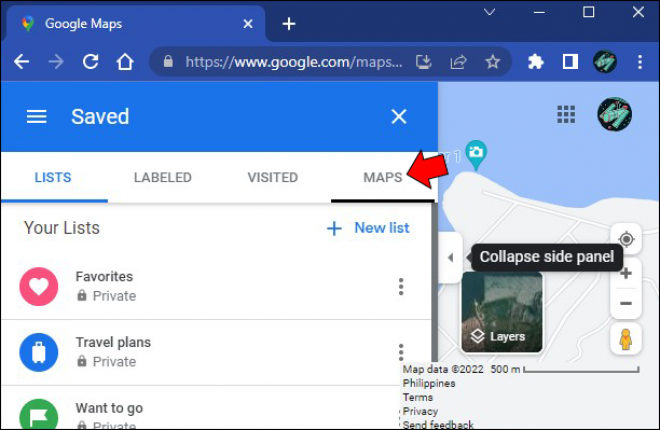
Task: Select the Street View pegman
Action: (626, 339)
